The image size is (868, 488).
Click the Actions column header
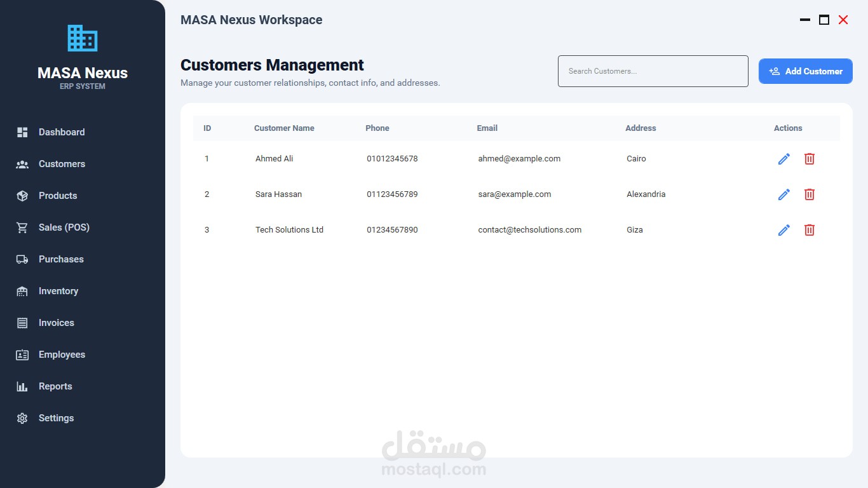[788, 128]
